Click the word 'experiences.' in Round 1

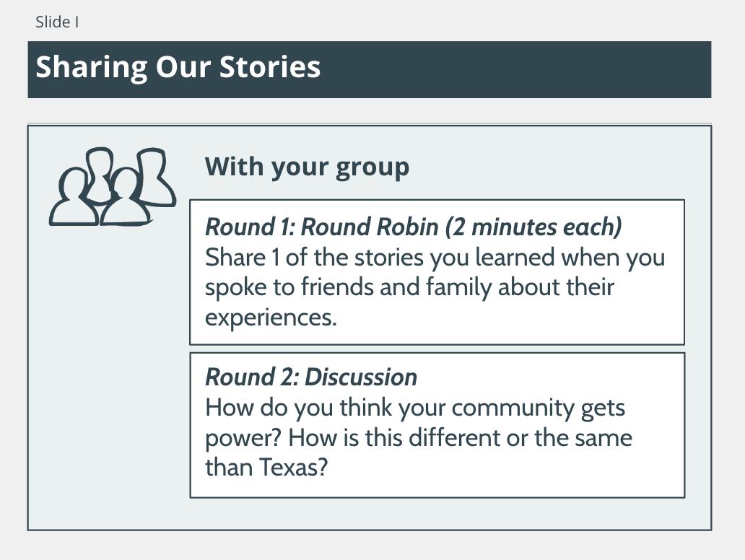point(271,318)
